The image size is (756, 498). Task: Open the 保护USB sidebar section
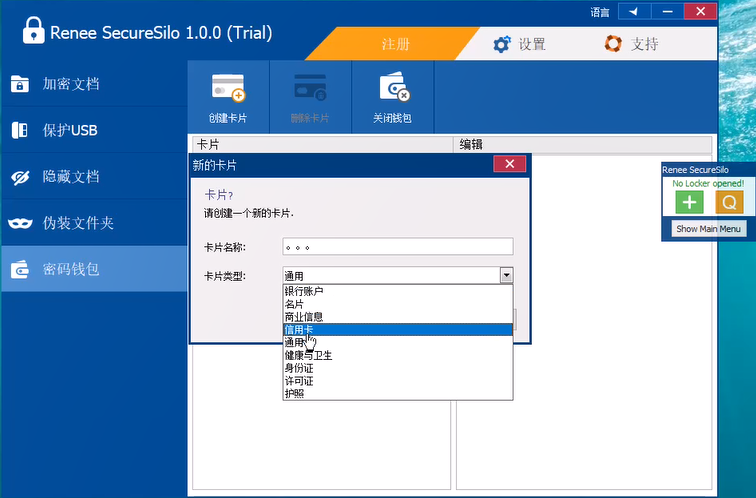(x=94, y=130)
